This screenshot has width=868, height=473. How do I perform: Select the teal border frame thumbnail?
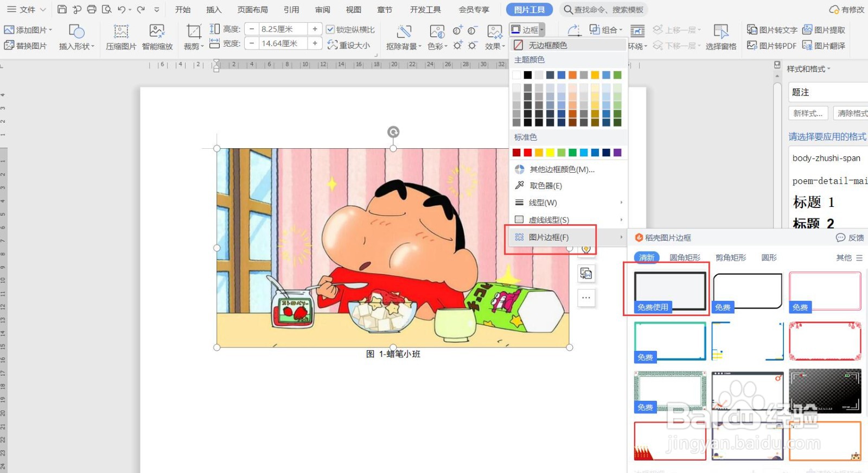[x=670, y=342]
